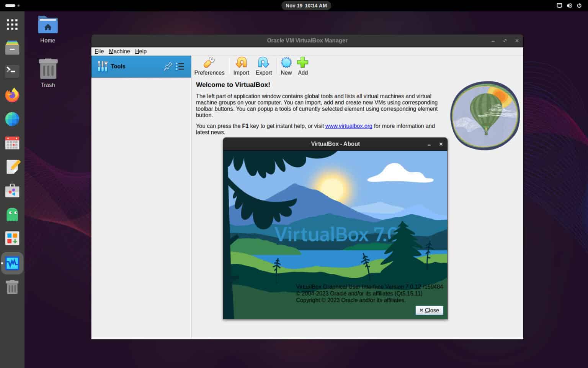The image size is (588, 368).
Task: Select the Tools item in the sidebar
Action: pos(118,66)
